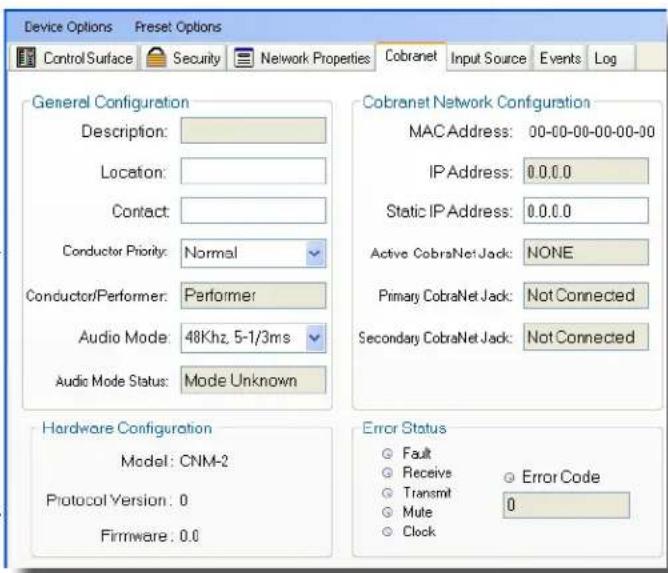Open the Network Properties tab
668x573 pixels.
(x=302, y=58)
